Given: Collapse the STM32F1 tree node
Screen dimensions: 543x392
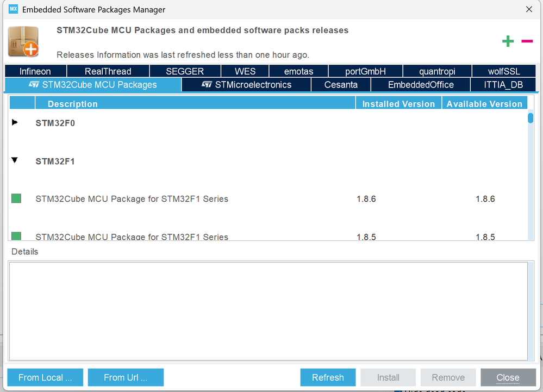Looking at the screenshot, I should pyautogui.click(x=15, y=160).
